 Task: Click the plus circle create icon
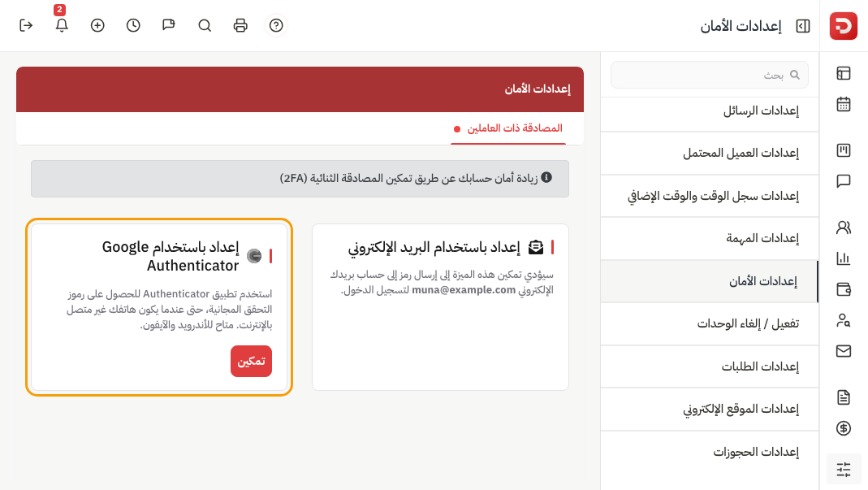(x=97, y=25)
